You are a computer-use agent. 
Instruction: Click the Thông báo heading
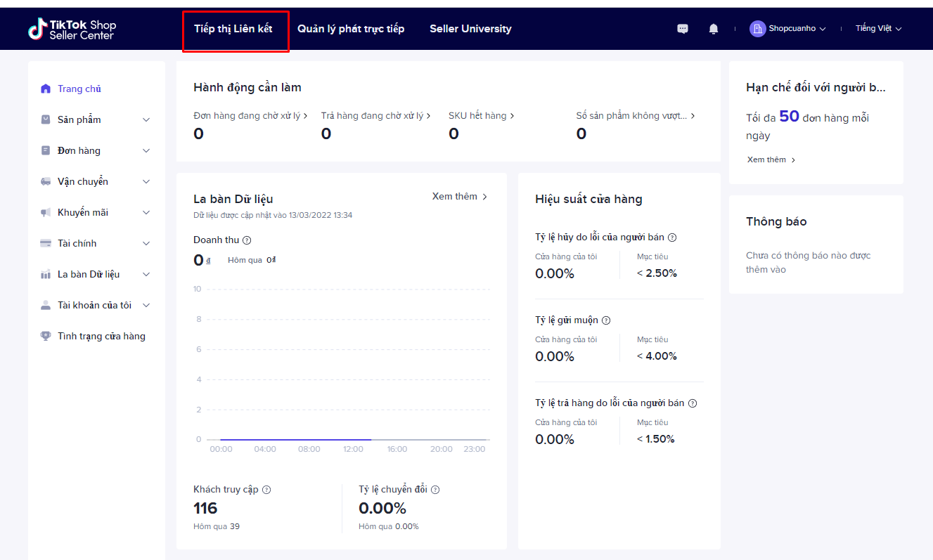[x=776, y=221]
